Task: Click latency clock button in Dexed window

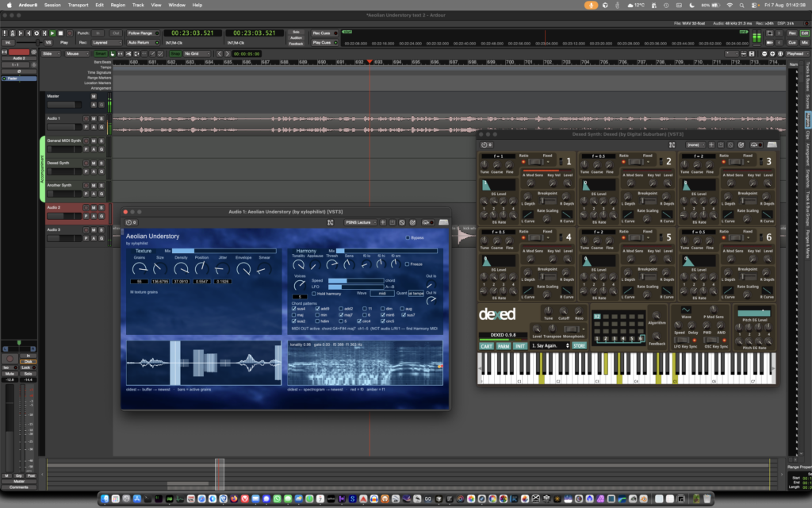Action: click(486, 144)
